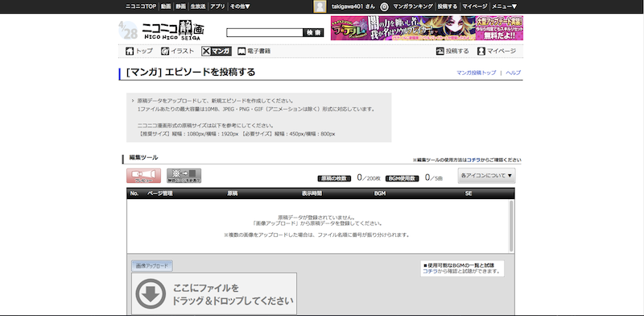Click the download arrow circle icon
This screenshot has width=644, height=316.
pyautogui.click(x=151, y=293)
